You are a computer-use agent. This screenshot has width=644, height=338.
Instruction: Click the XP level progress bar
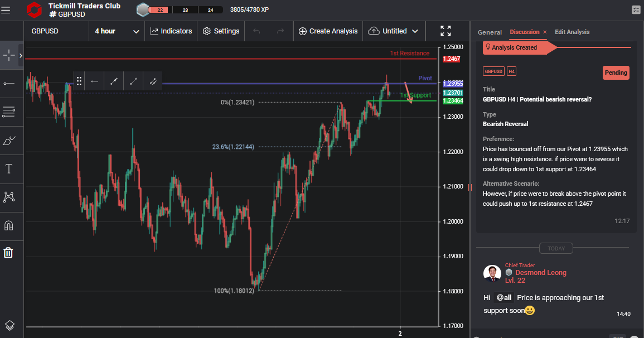185,10
